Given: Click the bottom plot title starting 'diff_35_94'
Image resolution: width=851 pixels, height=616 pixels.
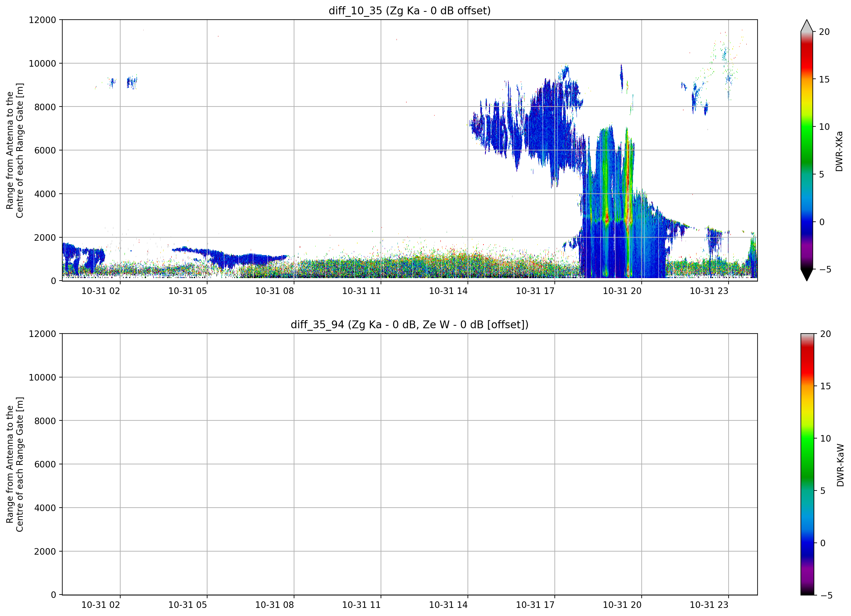Looking at the screenshot, I should pos(409,325).
